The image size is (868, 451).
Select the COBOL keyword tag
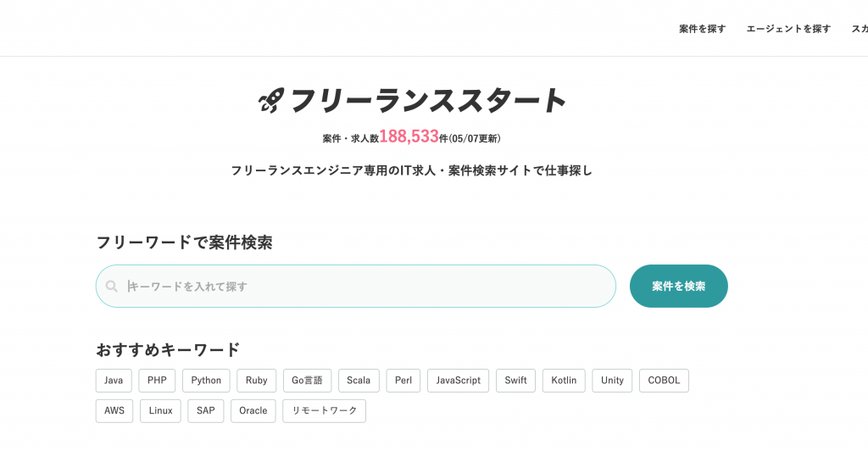[665, 381]
